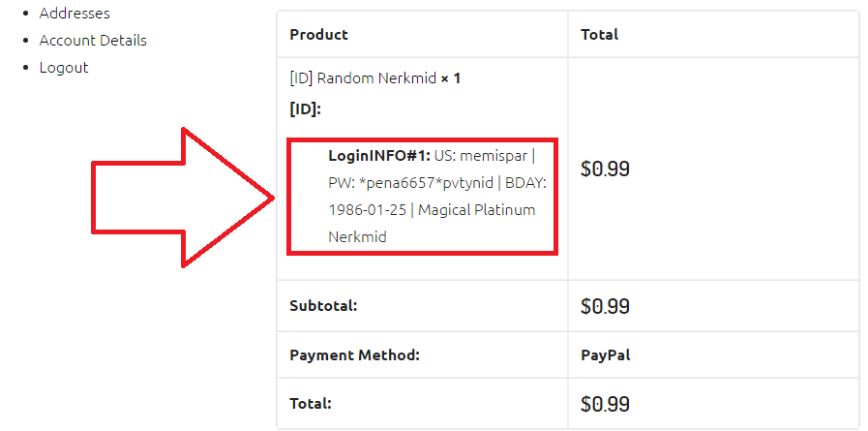Click the bold [ID]: label

point(306,109)
